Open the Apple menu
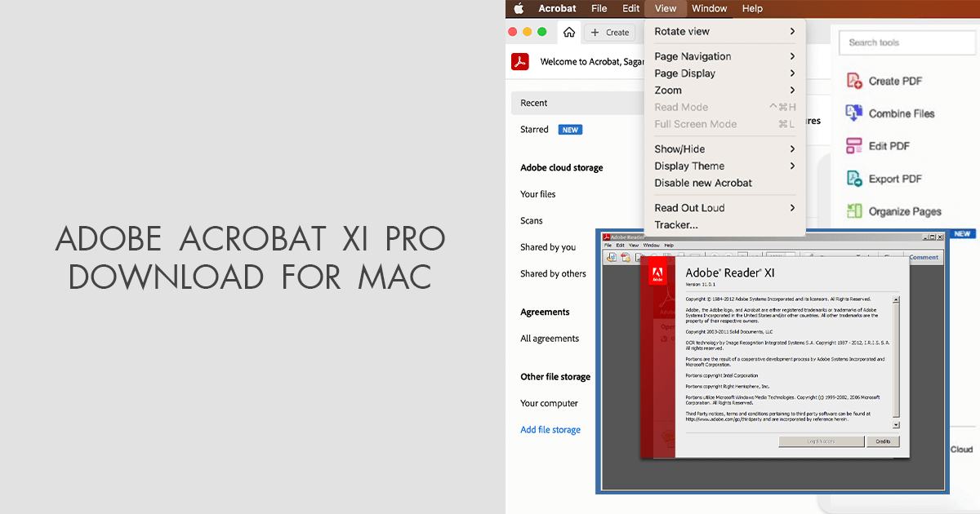This screenshot has width=980, height=514. (x=518, y=8)
